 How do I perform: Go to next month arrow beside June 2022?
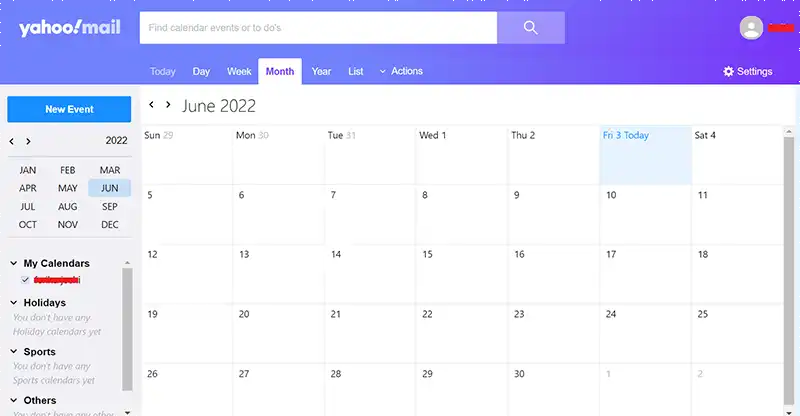click(x=168, y=105)
